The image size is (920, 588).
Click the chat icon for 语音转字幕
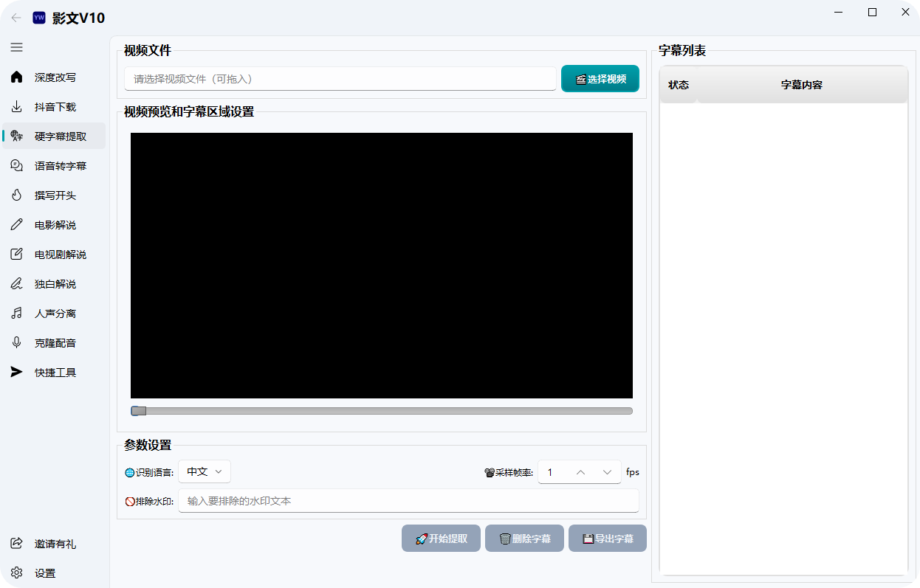tap(16, 166)
